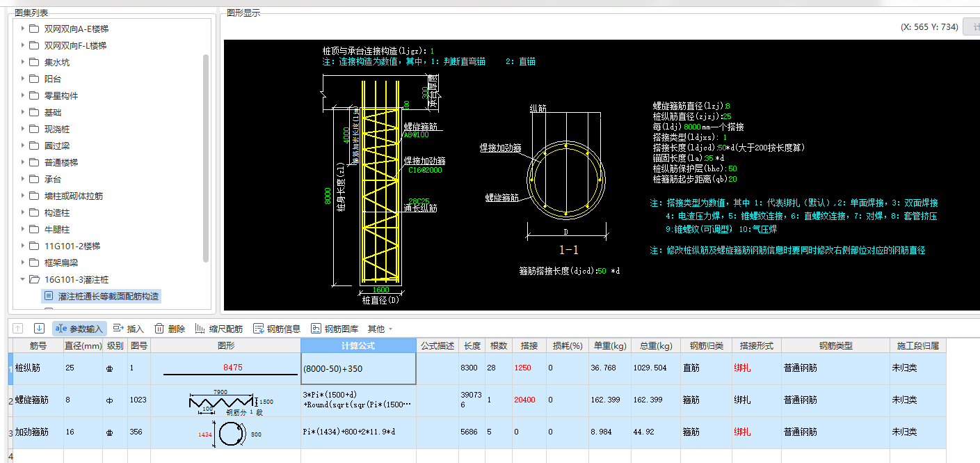The image size is (980, 463).
Task: Edit 每(ldj) 8000 mm lap interval value
Action: click(692, 127)
